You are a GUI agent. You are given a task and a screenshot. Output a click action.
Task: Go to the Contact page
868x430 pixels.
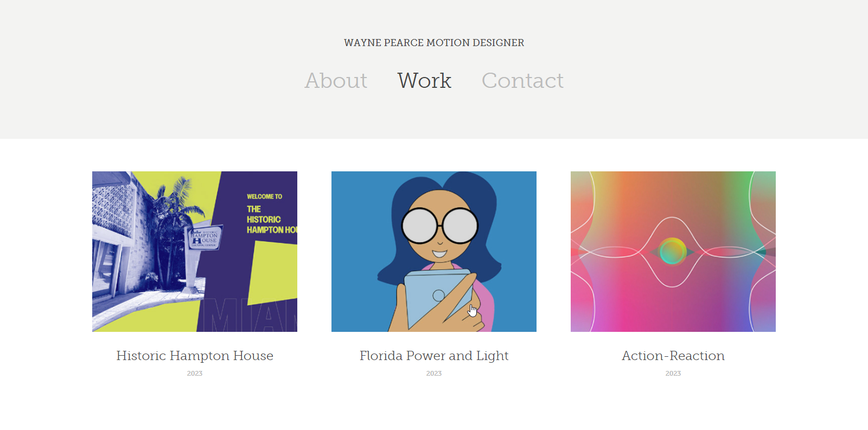pos(522,80)
